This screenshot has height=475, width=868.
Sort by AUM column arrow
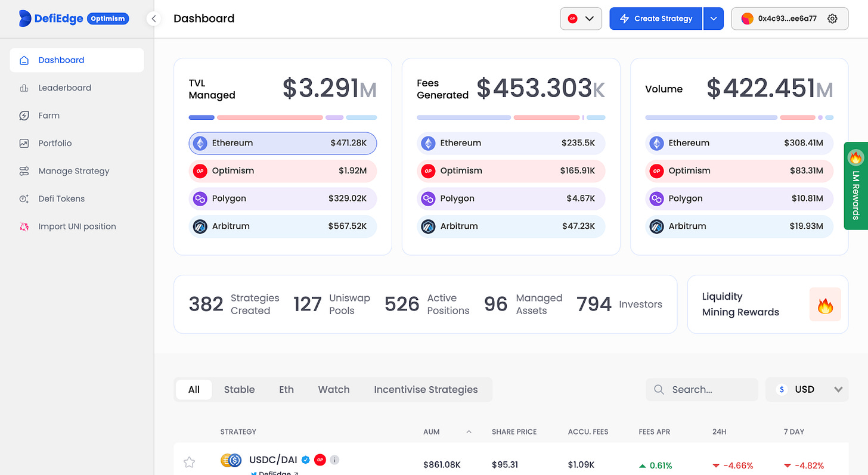[469, 431]
